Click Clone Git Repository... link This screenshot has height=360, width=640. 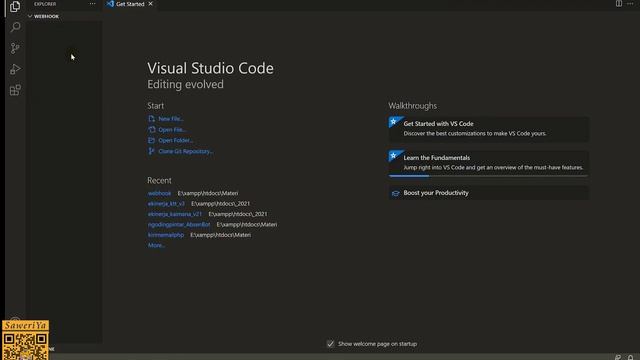[186, 151]
